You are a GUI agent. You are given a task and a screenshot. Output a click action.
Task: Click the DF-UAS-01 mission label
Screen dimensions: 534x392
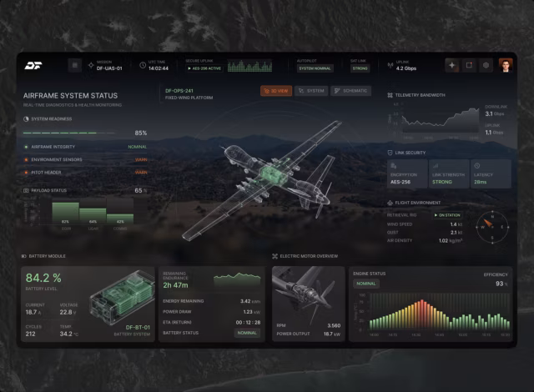tap(109, 68)
